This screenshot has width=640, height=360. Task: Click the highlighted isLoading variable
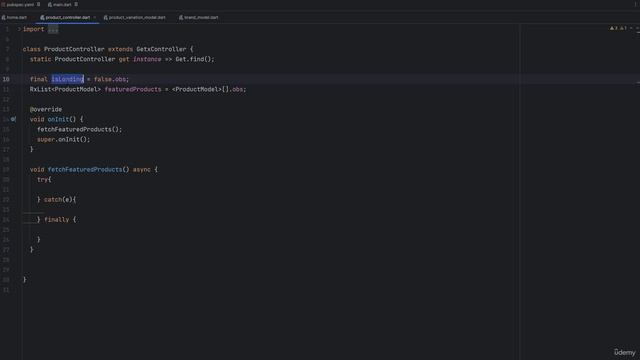pyautogui.click(x=67, y=79)
